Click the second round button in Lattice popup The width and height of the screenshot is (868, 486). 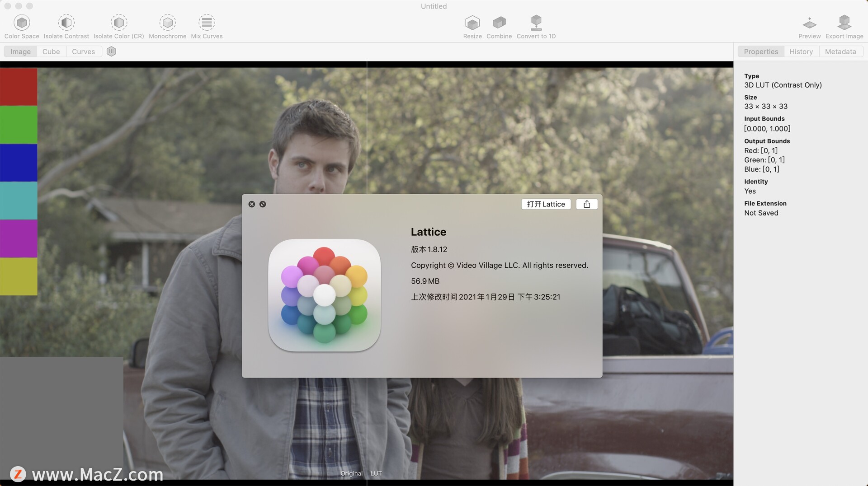click(x=263, y=204)
